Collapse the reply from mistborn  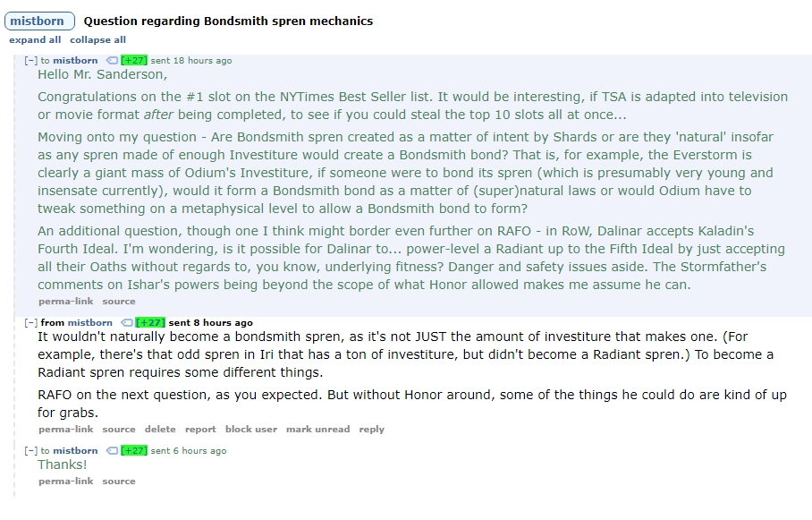point(31,323)
